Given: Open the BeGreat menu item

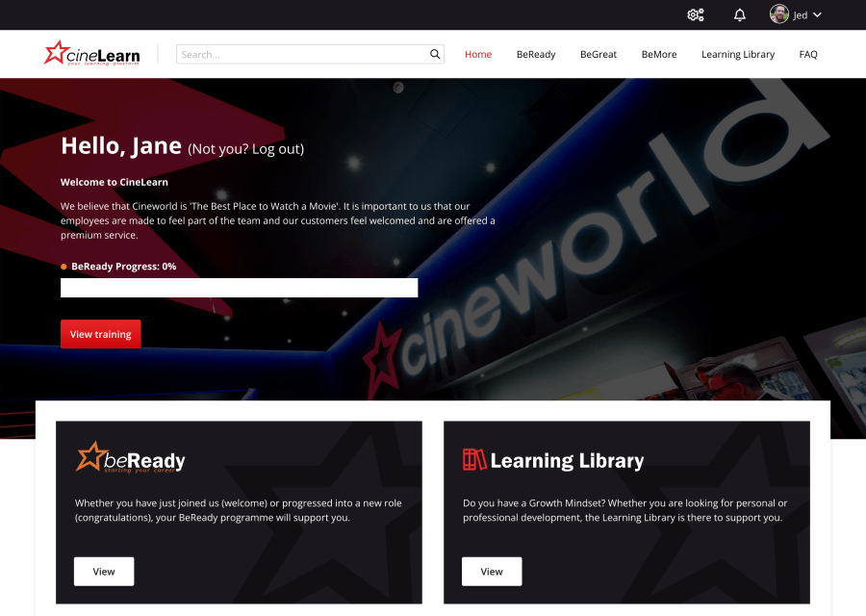Looking at the screenshot, I should (x=599, y=54).
